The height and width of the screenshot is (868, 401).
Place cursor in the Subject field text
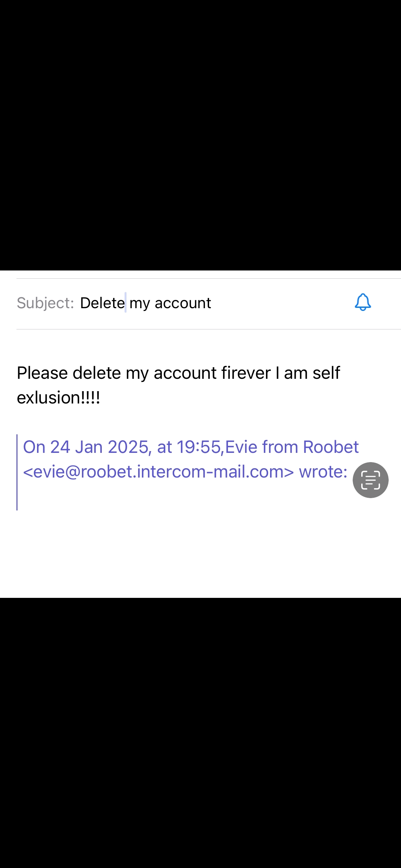pos(145,303)
